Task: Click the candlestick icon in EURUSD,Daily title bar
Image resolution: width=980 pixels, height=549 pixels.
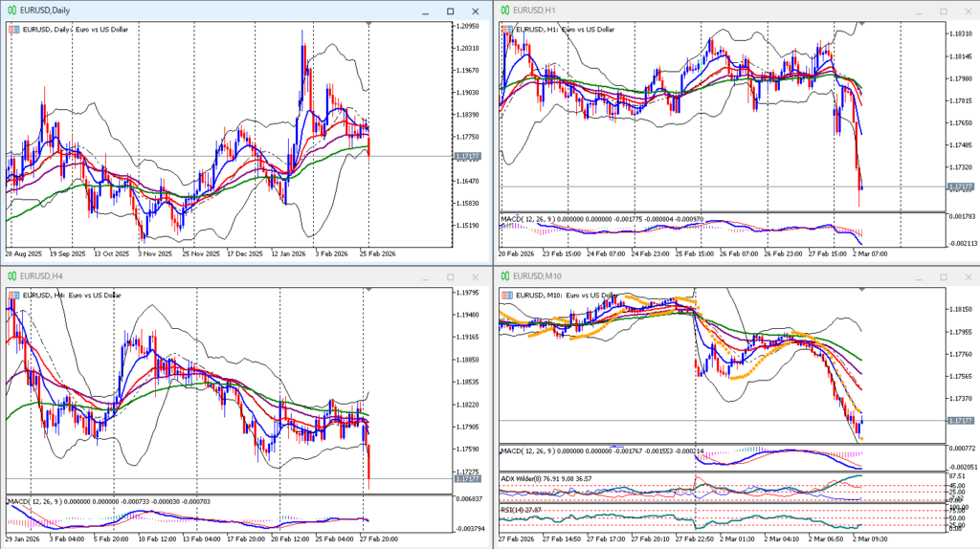Action: [12, 11]
